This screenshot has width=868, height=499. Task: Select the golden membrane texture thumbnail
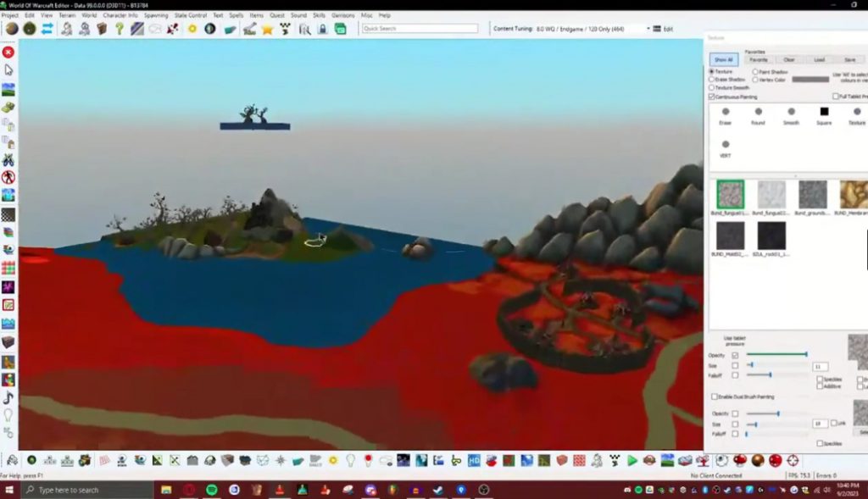854,194
